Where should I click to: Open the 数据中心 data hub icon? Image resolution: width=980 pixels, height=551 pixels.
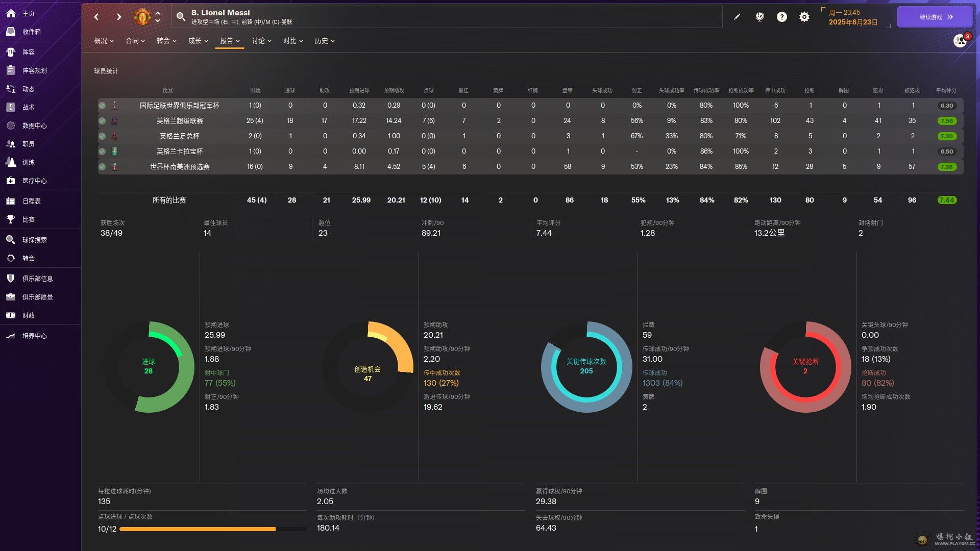[x=11, y=126]
